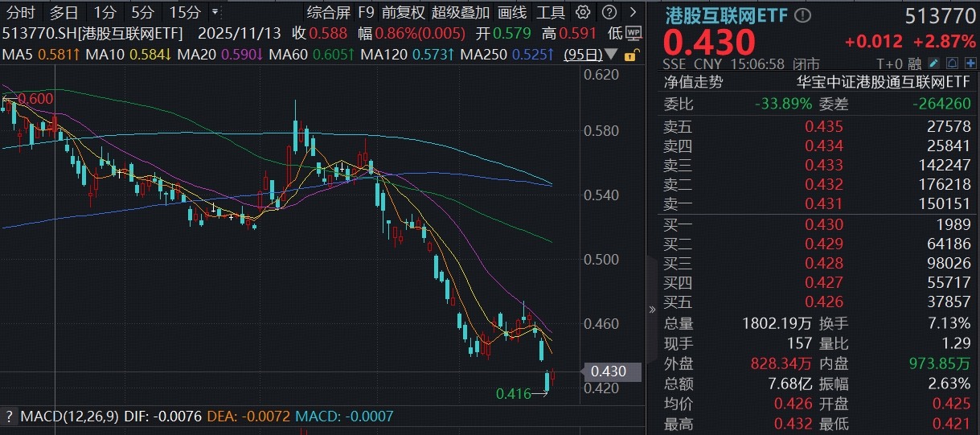Switch to the 分时 intraday tab
980x435 pixels.
point(20,12)
